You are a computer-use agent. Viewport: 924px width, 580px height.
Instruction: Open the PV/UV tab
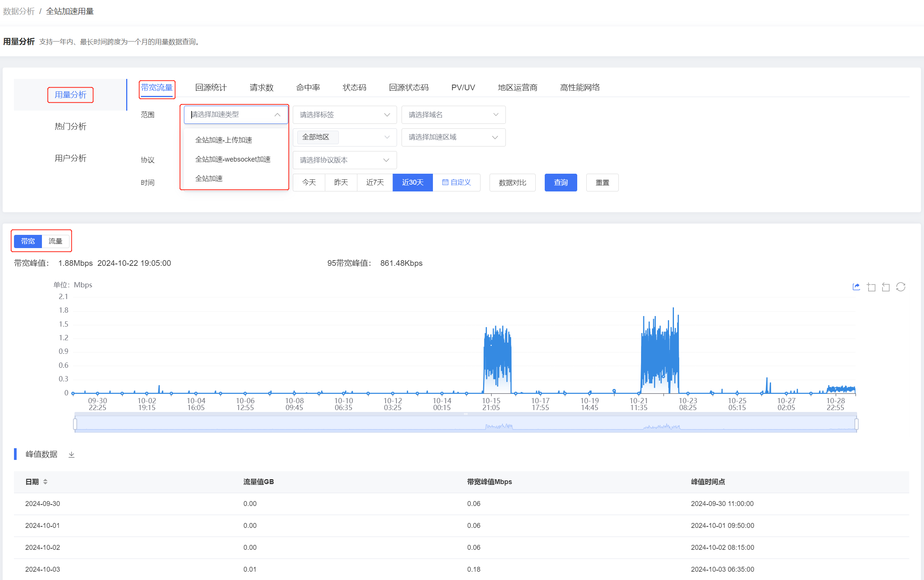463,88
